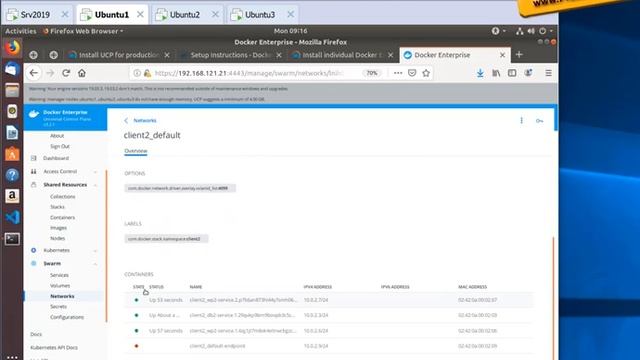The height and width of the screenshot is (360, 640).
Task: Go to Firefox home page
Action: (82, 73)
